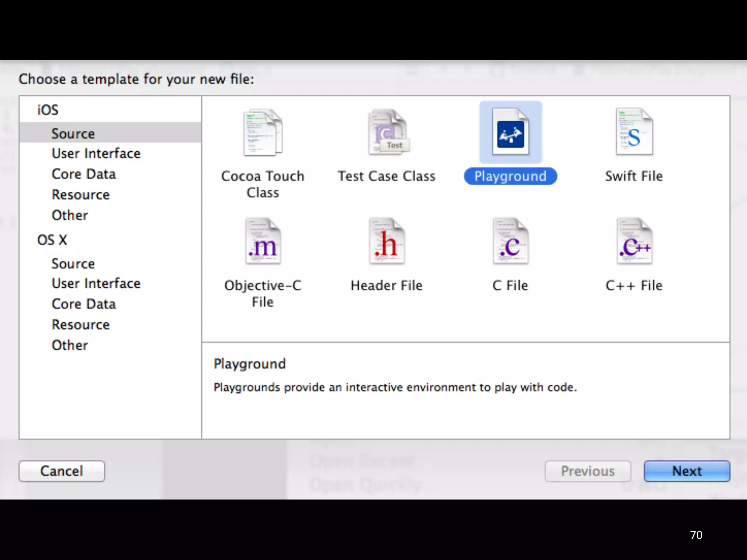Select Core Data under OS X
The width and height of the screenshot is (747, 560).
click(84, 304)
